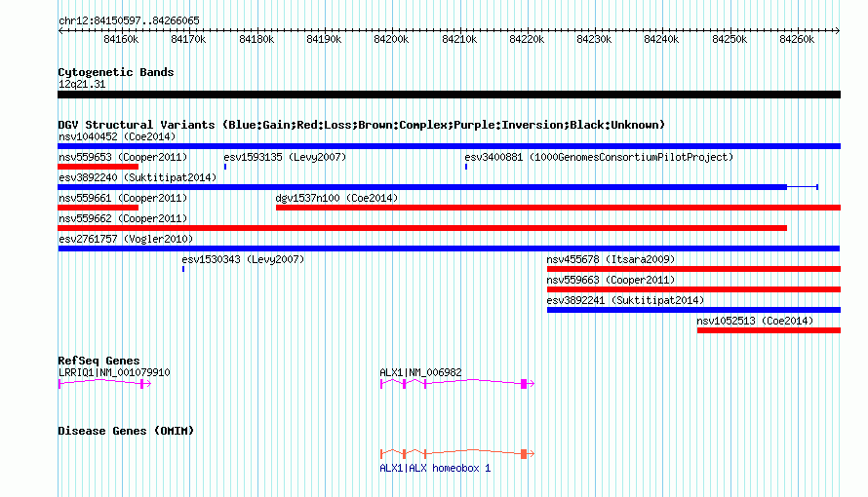Click the esv3892241 (Suktitipat2014) label
The image size is (868, 497).
pyautogui.click(x=625, y=300)
